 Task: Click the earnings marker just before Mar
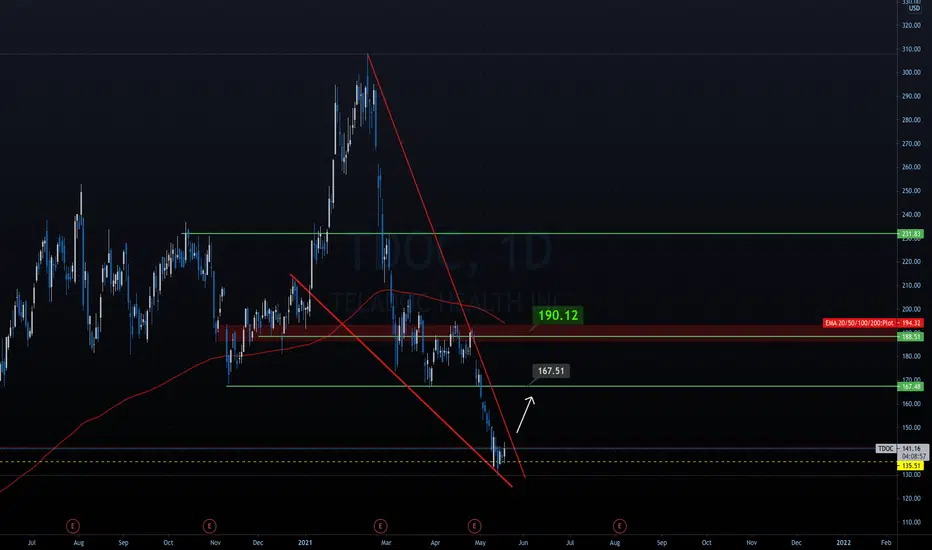tap(380, 526)
